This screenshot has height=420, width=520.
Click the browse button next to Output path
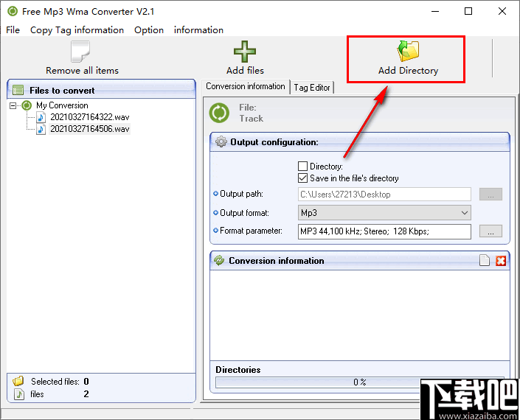[x=490, y=195]
